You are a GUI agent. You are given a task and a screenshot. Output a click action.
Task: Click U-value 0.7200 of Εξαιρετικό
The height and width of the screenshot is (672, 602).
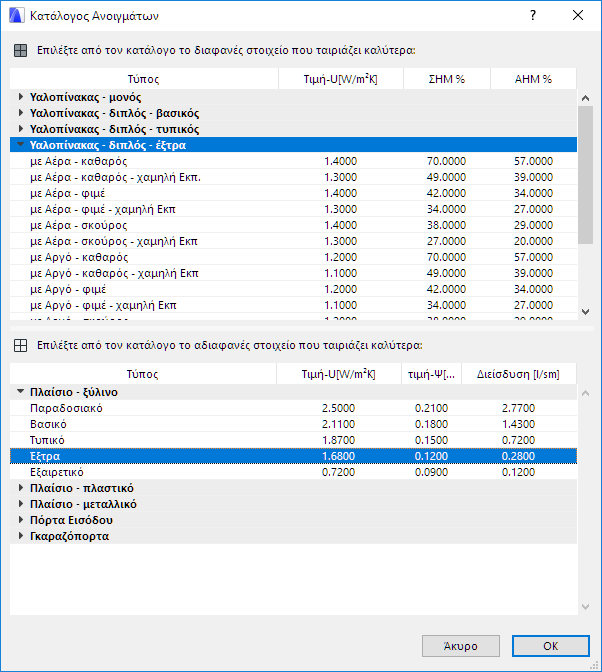(338, 472)
